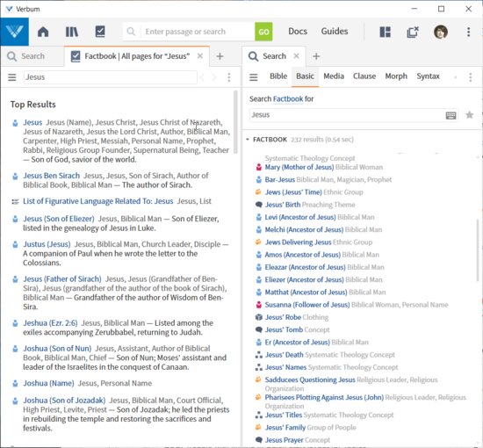Image resolution: width=483 pixels, height=448 pixels.
Task: Add a new tab in left panel
Action: pyautogui.click(x=220, y=56)
